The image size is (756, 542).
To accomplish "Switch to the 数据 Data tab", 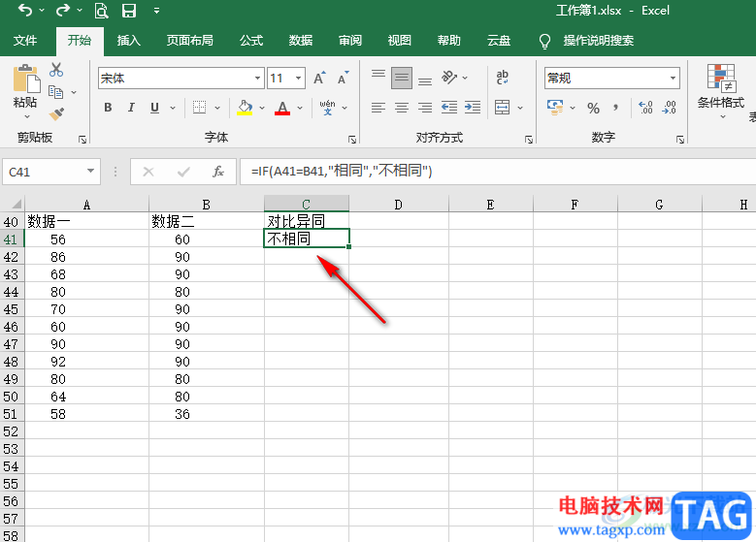I will tap(301, 41).
